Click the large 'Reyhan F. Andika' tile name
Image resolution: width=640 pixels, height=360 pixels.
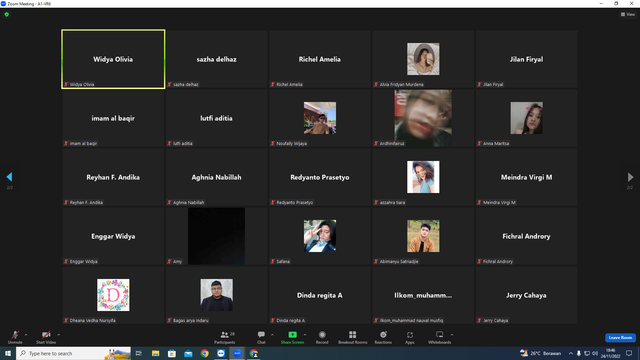(x=113, y=177)
